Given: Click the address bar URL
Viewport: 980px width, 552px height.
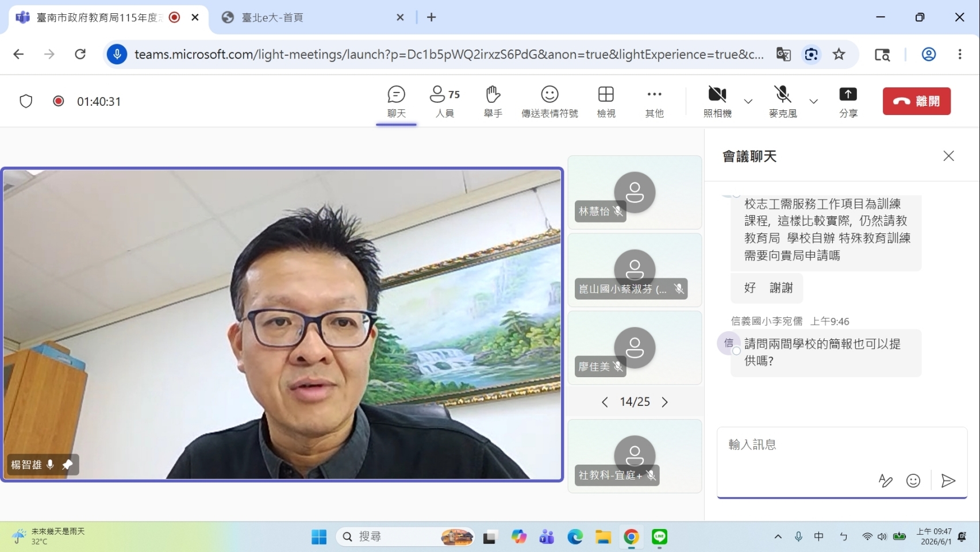Looking at the screenshot, I should tap(449, 54).
